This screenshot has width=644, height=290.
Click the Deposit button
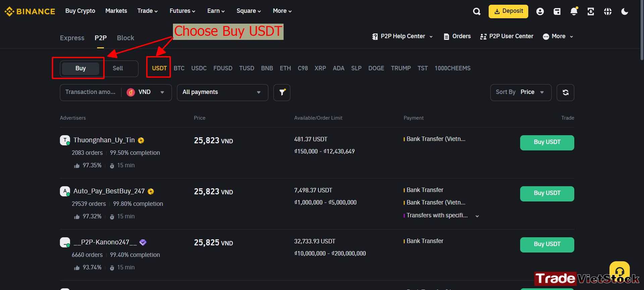[x=508, y=11]
